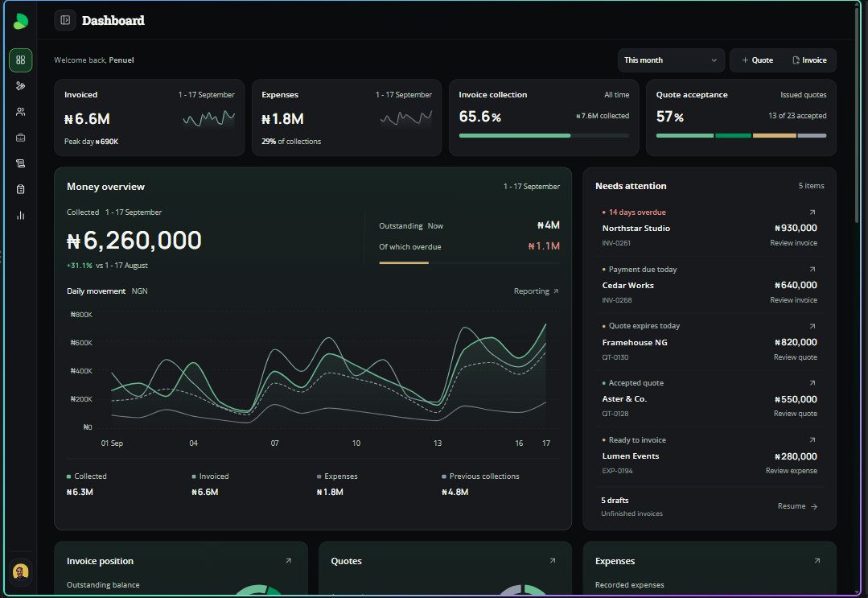Click Review invoice for Cedar Works

pos(793,300)
